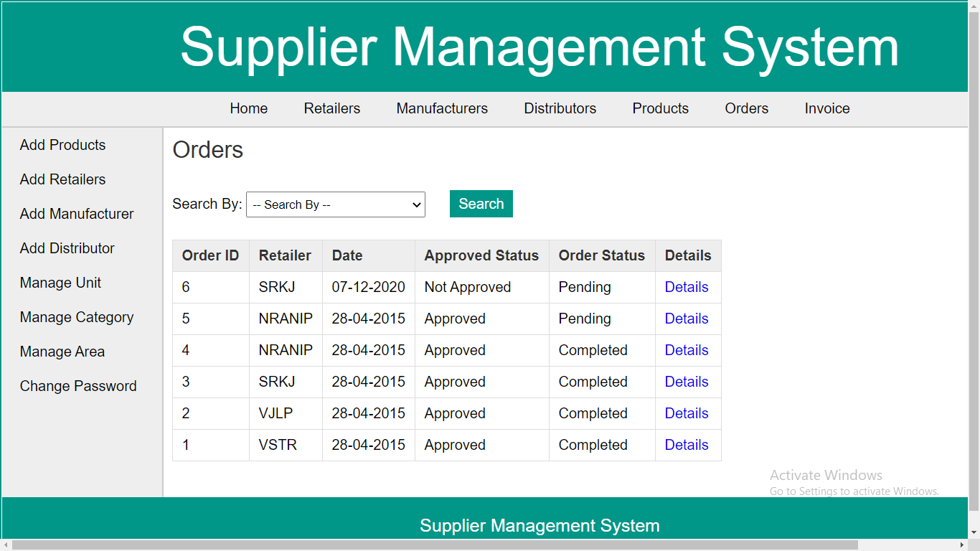The height and width of the screenshot is (551, 980).
Task: Select Add Retailers from the sidebar
Action: 62,179
